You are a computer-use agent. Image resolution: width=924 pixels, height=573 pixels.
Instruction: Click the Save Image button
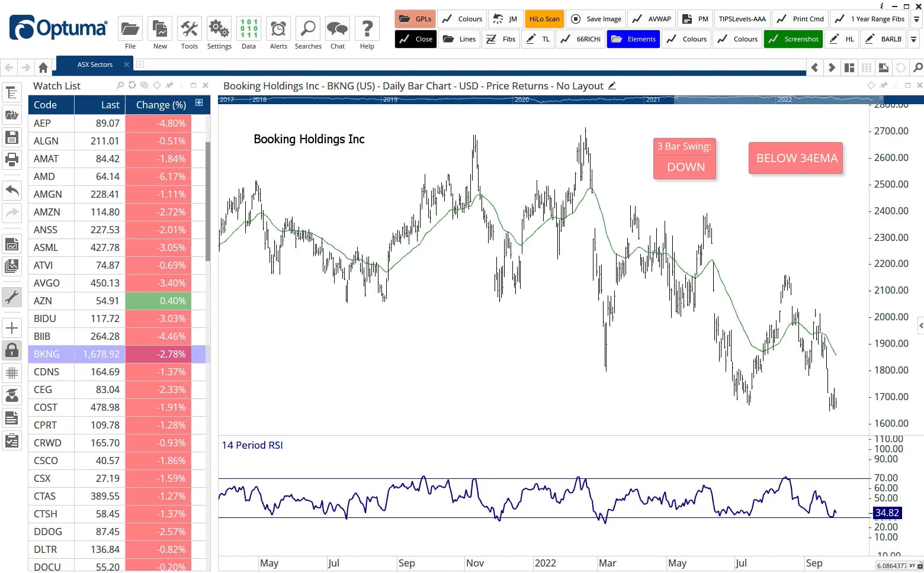pyautogui.click(x=595, y=19)
